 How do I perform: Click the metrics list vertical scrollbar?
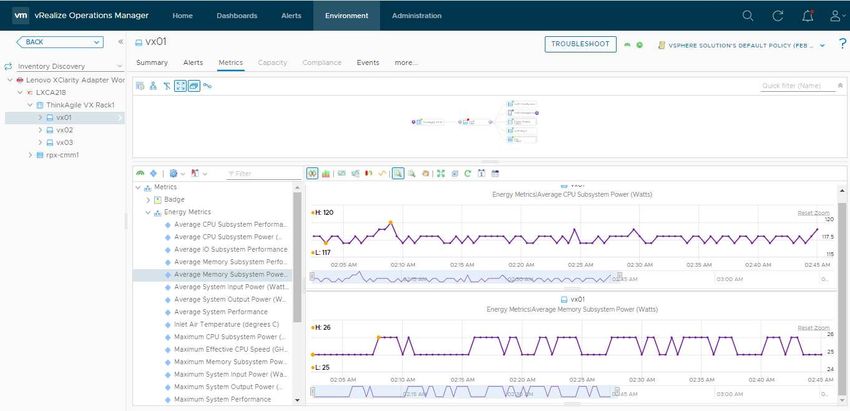click(297, 258)
